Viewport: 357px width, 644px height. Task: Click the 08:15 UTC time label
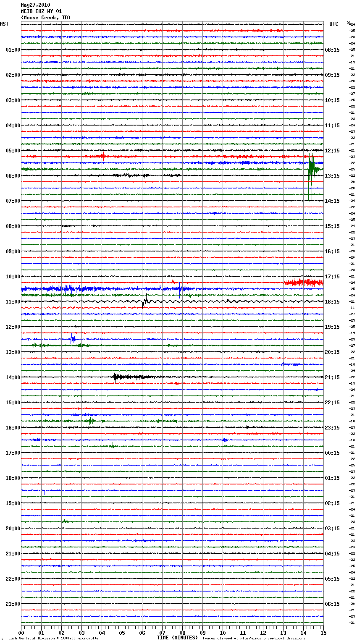point(332,50)
